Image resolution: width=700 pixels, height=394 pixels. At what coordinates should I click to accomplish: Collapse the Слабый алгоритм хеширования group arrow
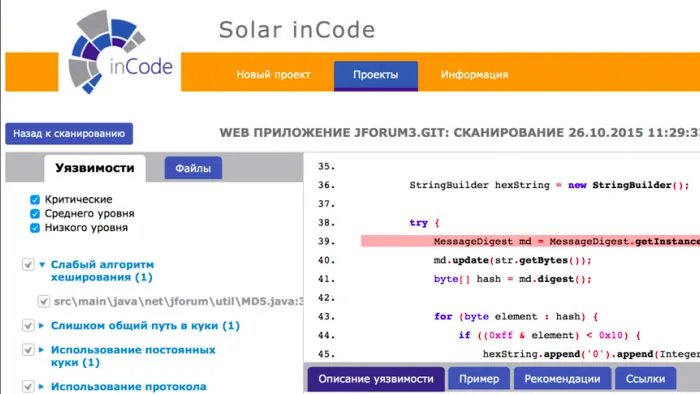[42, 264]
